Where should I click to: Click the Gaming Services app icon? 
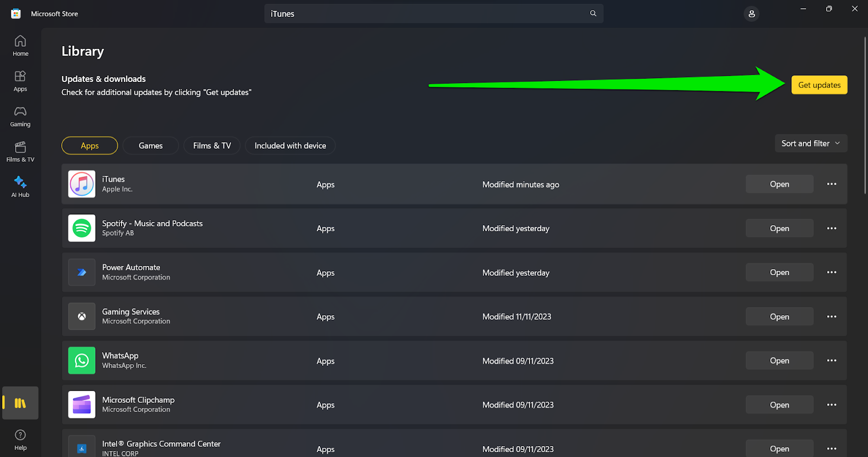(82, 316)
